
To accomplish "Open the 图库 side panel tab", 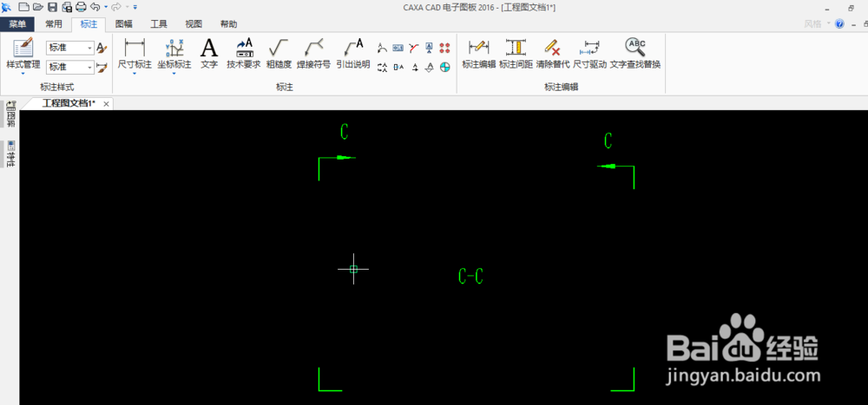I will [x=10, y=115].
